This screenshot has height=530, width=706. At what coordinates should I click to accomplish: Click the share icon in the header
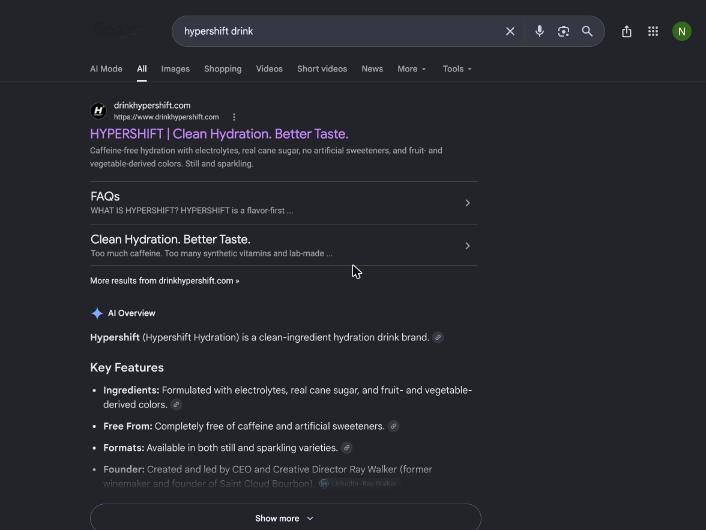click(626, 32)
